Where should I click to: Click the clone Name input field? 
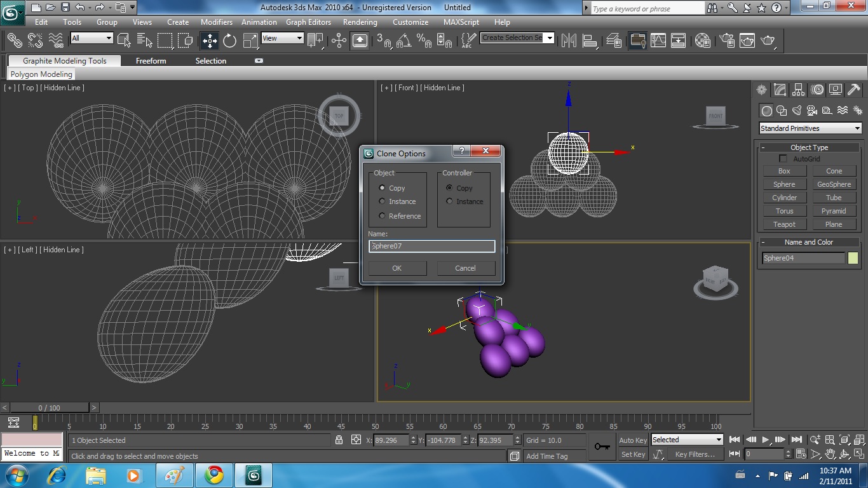(431, 246)
